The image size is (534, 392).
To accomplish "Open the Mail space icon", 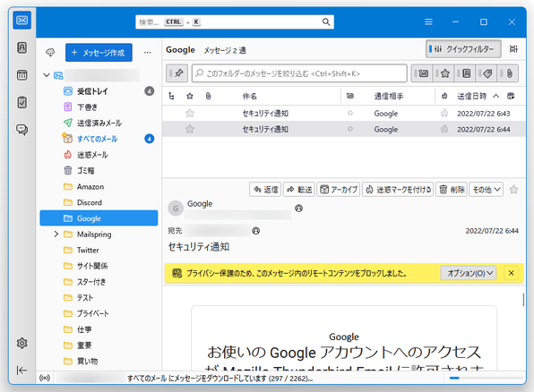I will pos(22,21).
